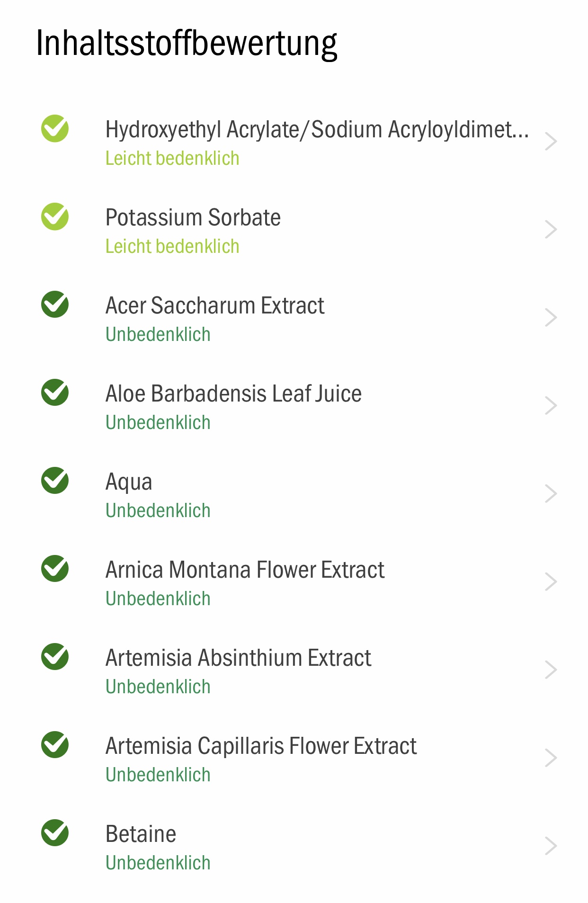Image resolution: width=588 pixels, height=903 pixels.
Task: Click the Inhaltsstoffbewertung heading
Action: (187, 43)
